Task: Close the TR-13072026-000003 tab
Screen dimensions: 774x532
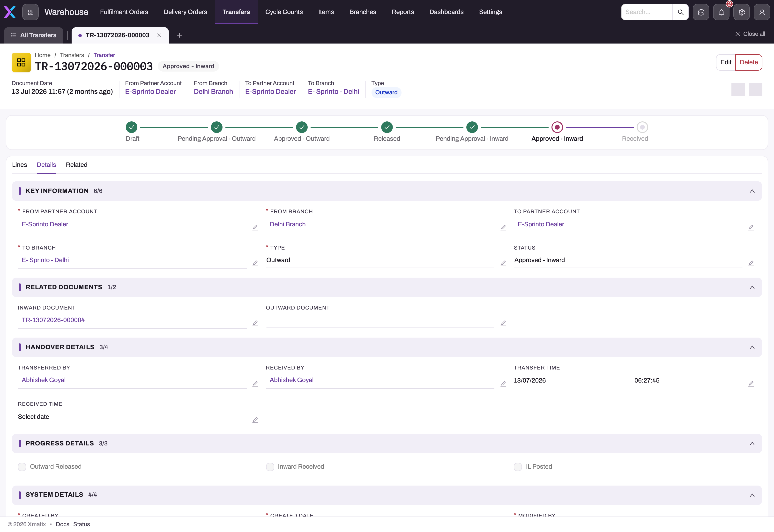Action: pyautogui.click(x=159, y=35)
